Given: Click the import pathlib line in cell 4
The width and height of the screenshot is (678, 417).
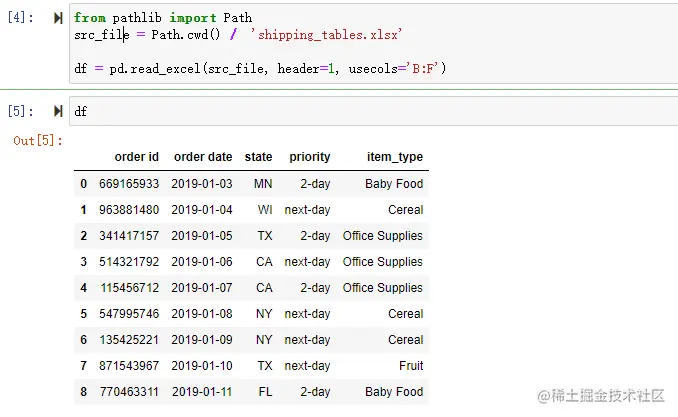Looking at the screenshot, I should click(x=163, y=18).
